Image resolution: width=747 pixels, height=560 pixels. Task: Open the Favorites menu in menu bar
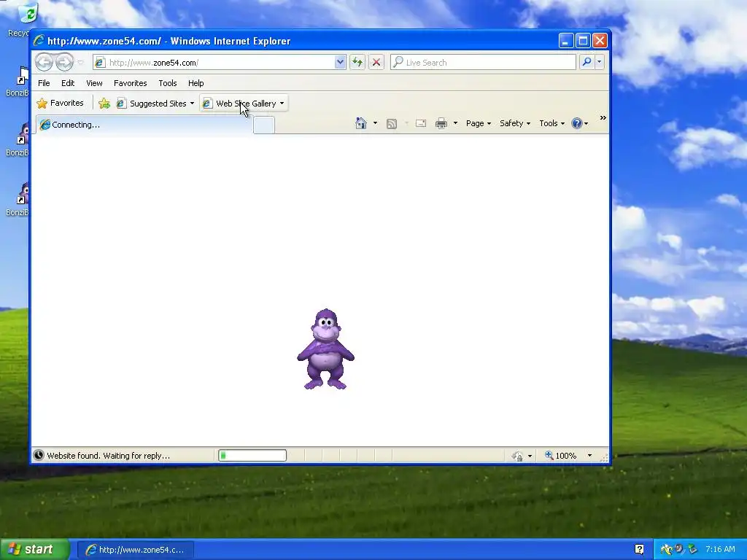[130, 83]
